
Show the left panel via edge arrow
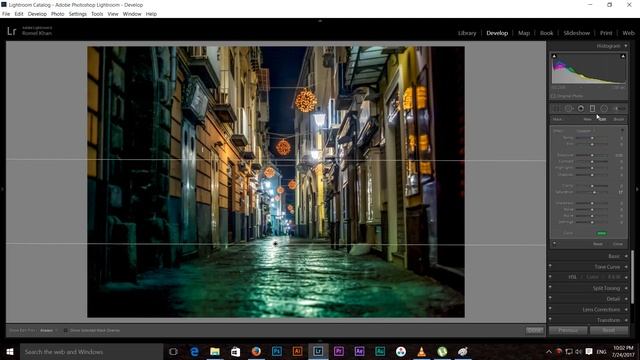tap(2, 189)
